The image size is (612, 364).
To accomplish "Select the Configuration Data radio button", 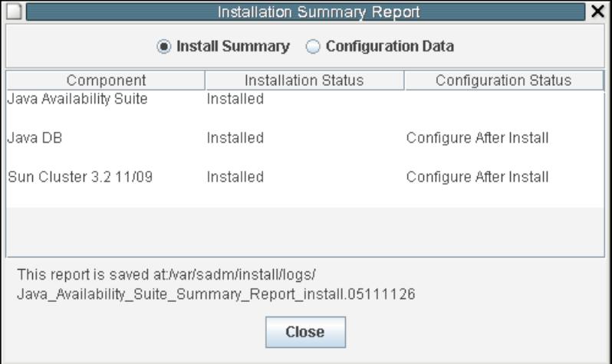I will (313, 47).
